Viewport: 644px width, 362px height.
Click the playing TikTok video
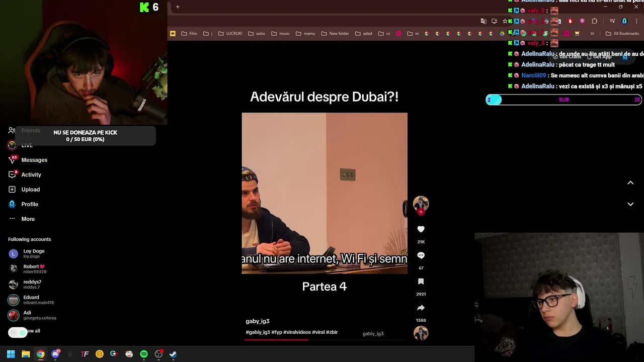[325, 193]
